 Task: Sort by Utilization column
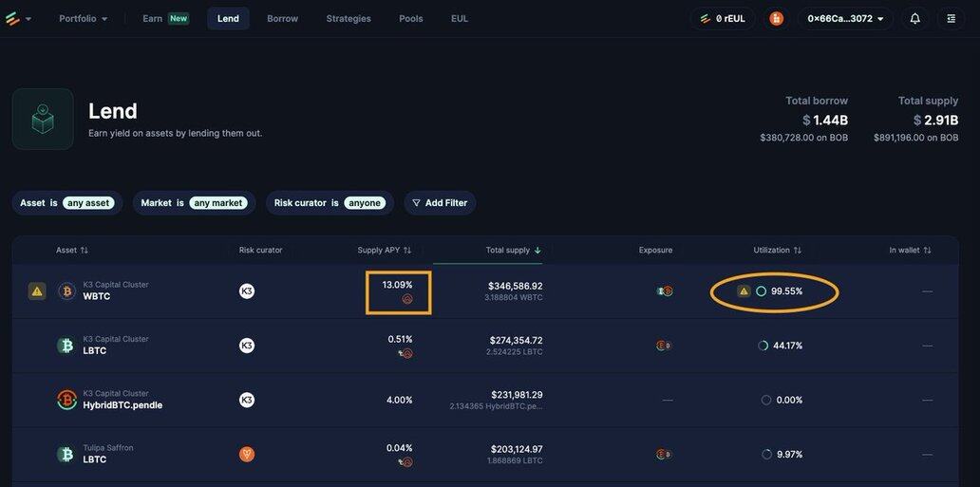coord(778,250)
